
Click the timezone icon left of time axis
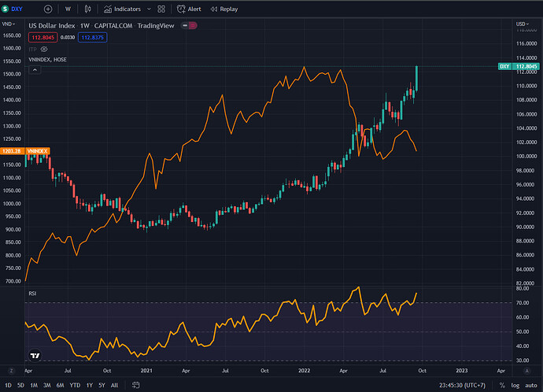pyautogui.click(x=11, y=370)
